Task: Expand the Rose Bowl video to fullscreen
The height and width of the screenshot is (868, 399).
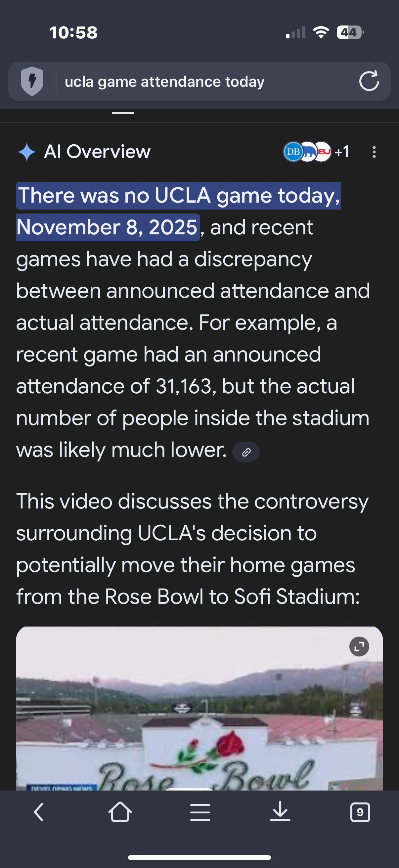Action: (x=359, y=647)
